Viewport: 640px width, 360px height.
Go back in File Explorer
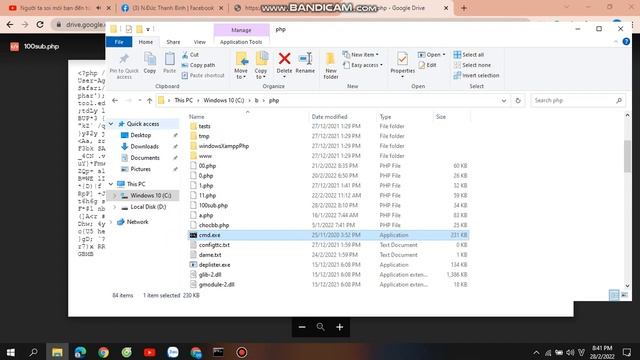coord(115,100)
